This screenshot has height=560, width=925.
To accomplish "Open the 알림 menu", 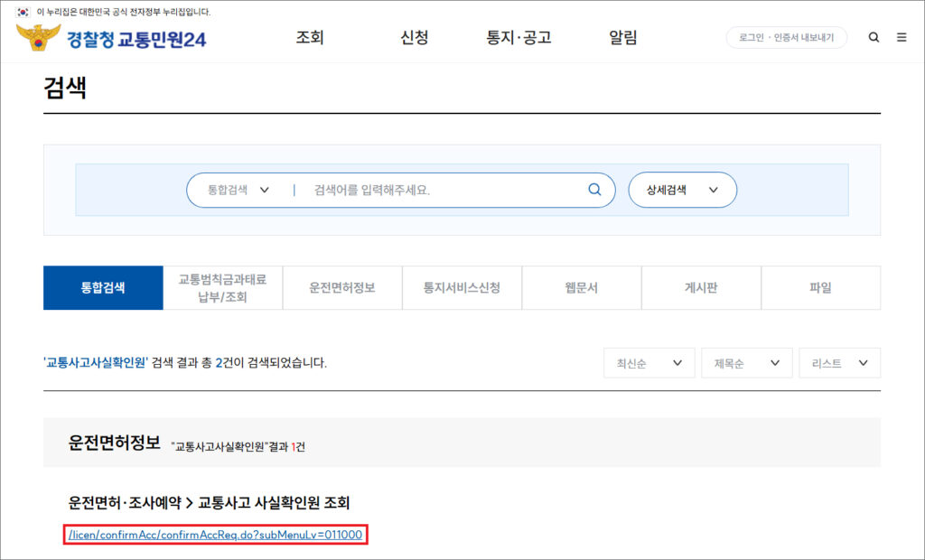I will tap(622, 38).
